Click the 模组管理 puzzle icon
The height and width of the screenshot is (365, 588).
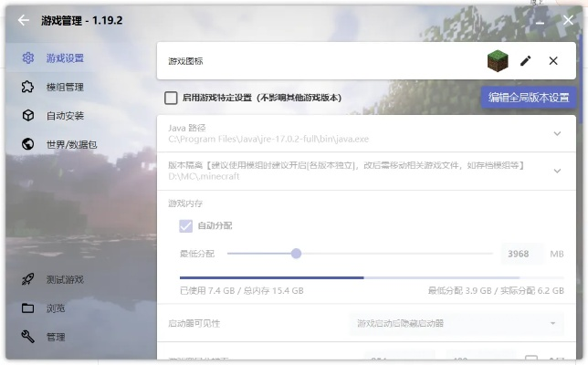(x=27, y=87)
